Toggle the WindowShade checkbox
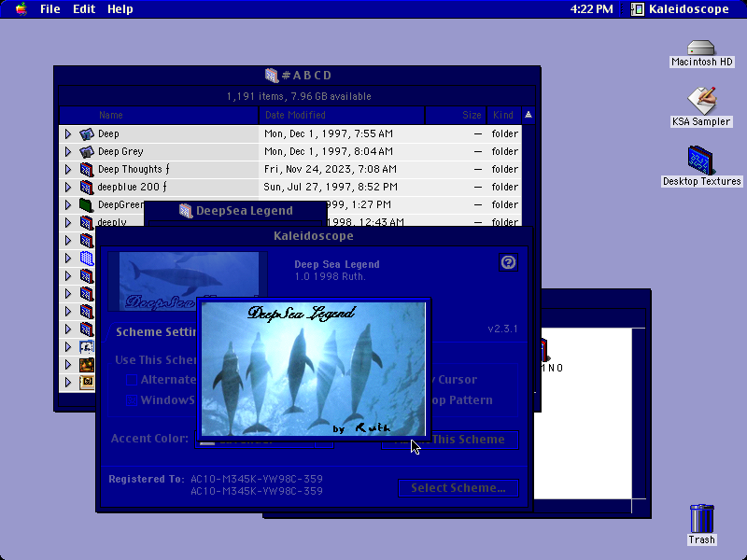This screenshot has width=747, height=560. click(x=132, y=400)
